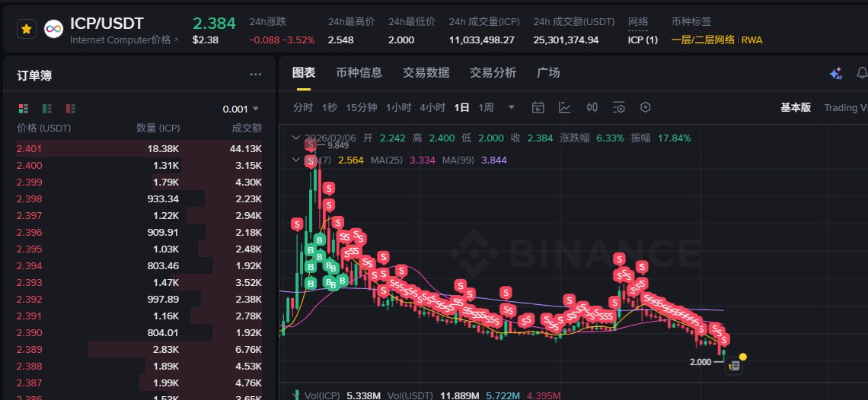Open the technical indicators line chart icon
This screenshot has width=868, height=400.
pos(565,107)
